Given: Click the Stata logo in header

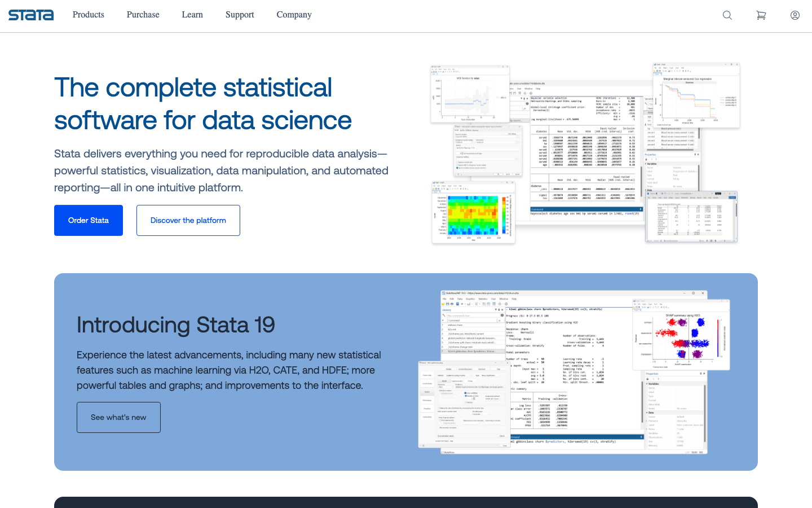Looking at the screenshot, I should (31, 15).
